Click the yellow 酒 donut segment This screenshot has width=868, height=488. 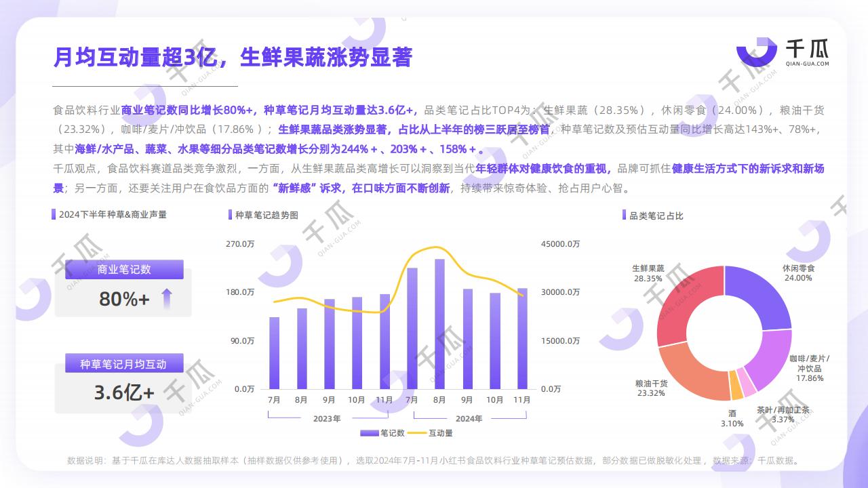736,386
